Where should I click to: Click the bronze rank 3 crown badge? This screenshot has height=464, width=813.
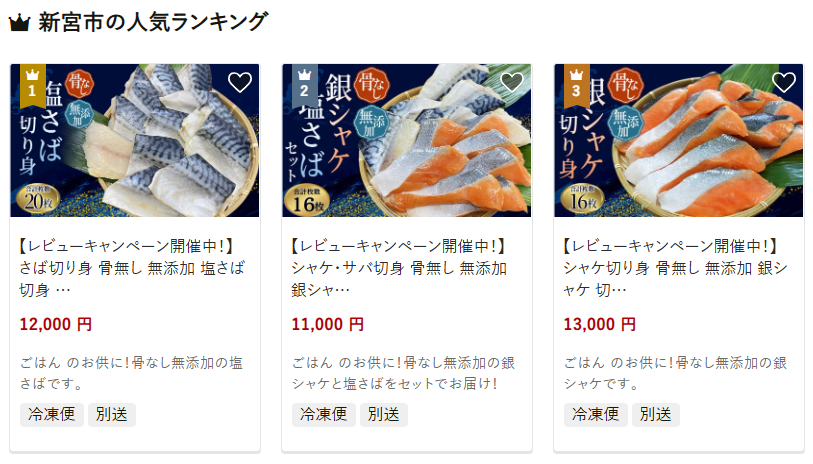coord(577,85)
